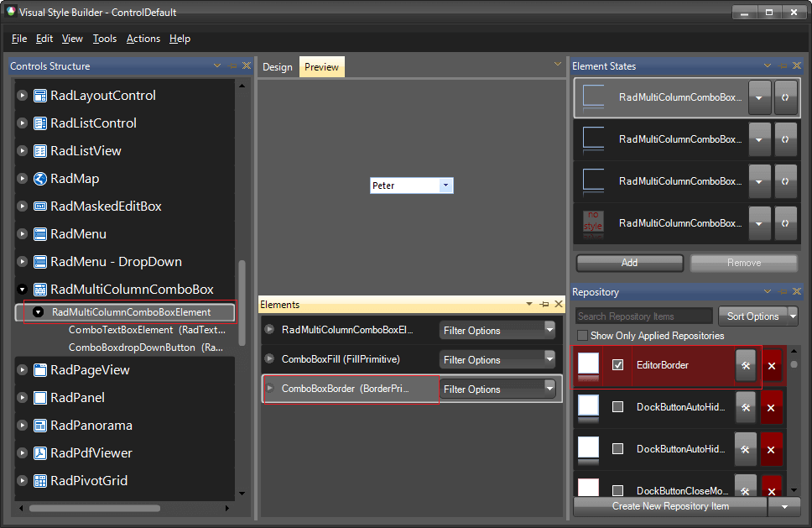The height and width of the screenshot is (528, 812).
Task: Close the Controls Structure panel
Action: (x=247, y=65)
